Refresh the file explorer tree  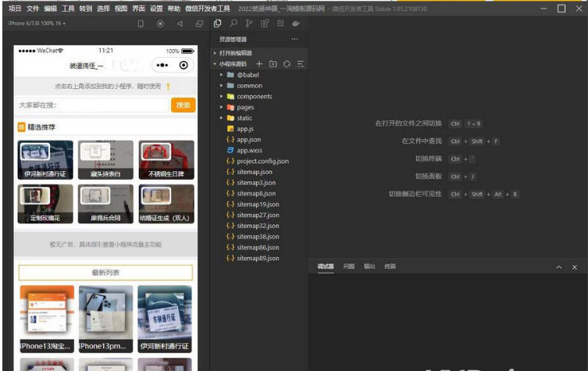(287, 64)
